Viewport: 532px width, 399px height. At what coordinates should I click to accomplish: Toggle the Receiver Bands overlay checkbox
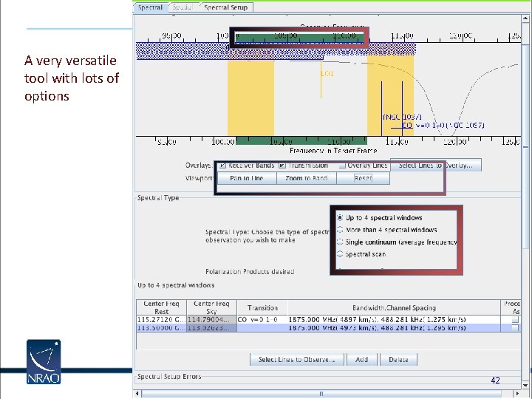(222, 166)
